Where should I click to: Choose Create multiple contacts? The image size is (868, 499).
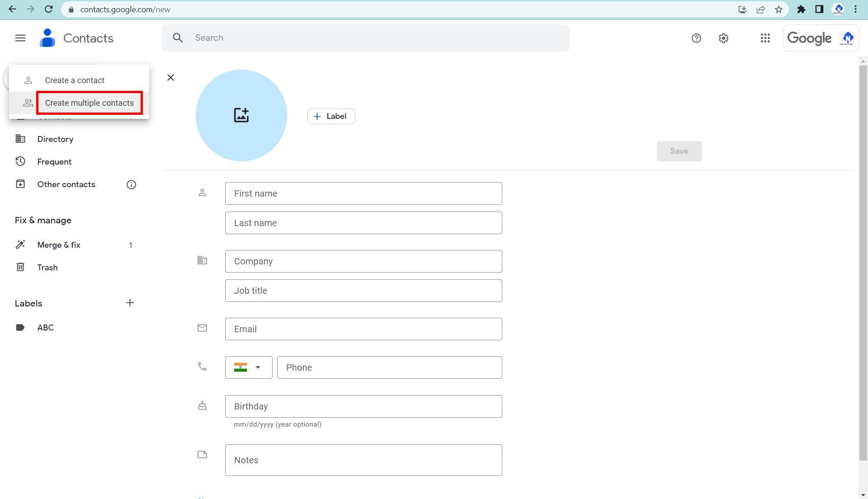[x=89, y=103]
